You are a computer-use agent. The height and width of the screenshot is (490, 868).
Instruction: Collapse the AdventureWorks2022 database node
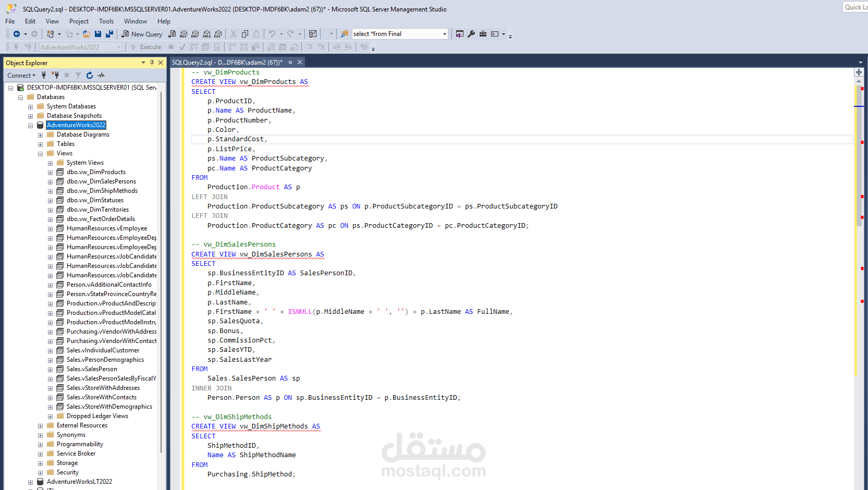tap(30, 126)
